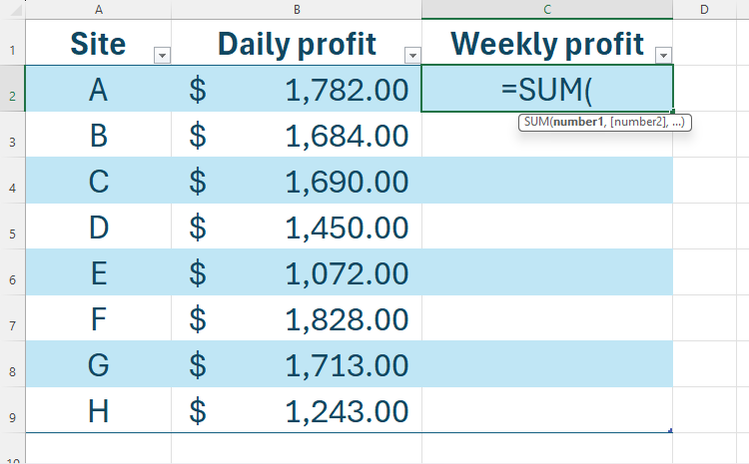Screen dimensions: 749x464
Task: Open the Site column filter dropdown
Action: click(x=162, y=56)
